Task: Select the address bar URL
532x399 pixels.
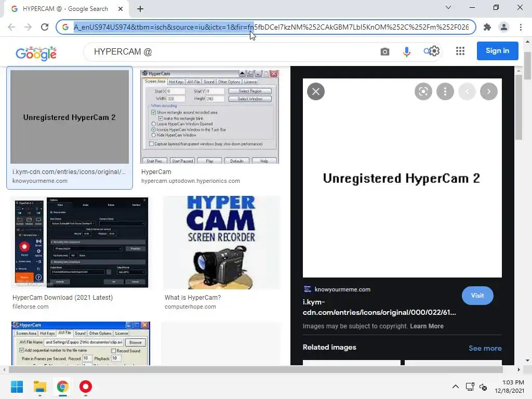Action: coord(271,27)
